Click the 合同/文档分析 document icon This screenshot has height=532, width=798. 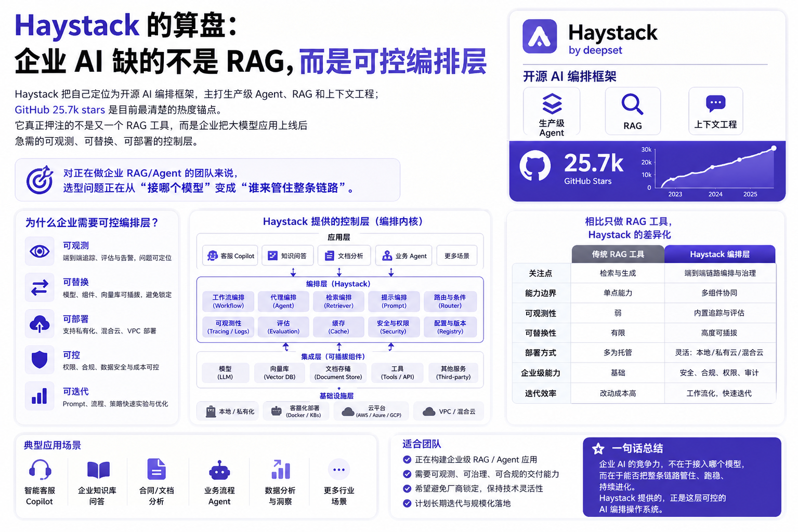156,469
